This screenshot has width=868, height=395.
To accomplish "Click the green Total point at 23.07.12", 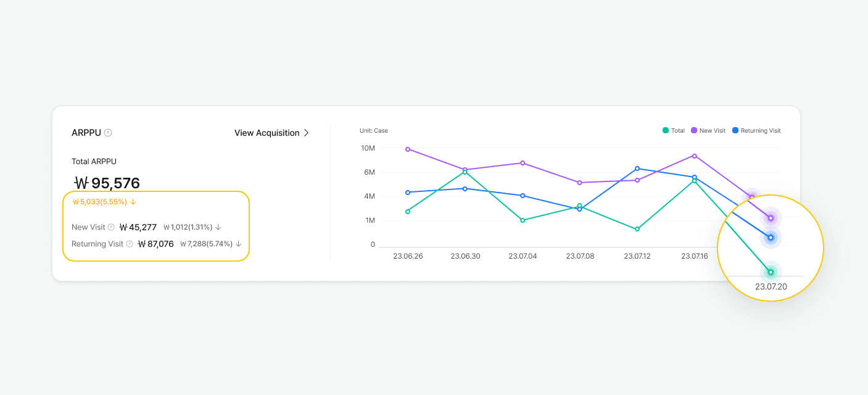I will tap(637, 229).
